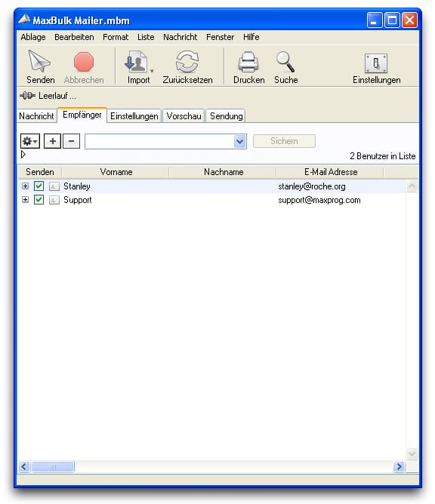Open the Bearbeiten menu
The height and width of the screenshot is (504, 435).
coord(74,37)
